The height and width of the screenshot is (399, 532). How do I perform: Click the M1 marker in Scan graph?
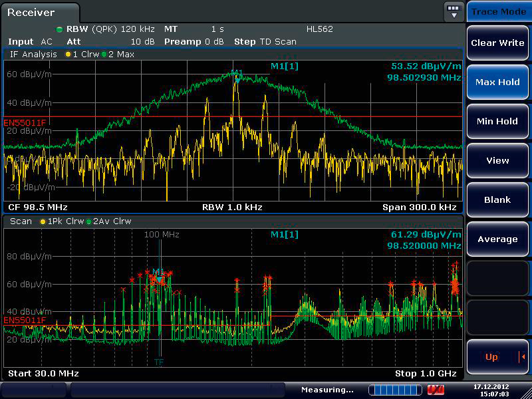158,272
